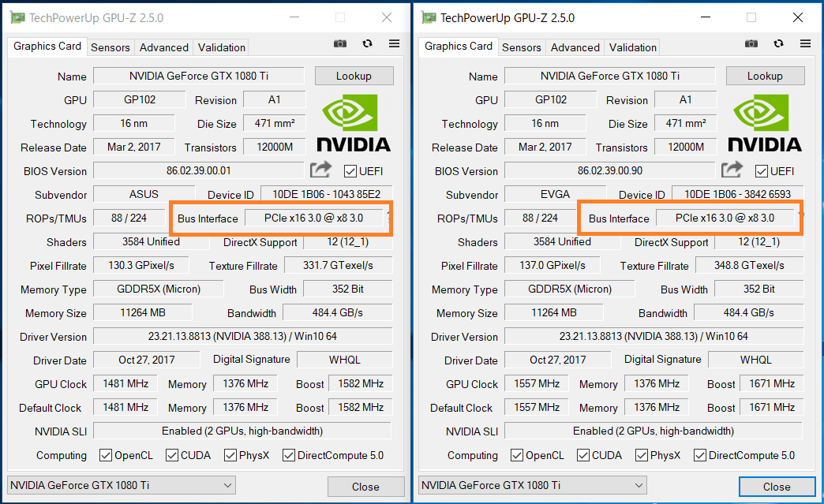Click NVIDIA logo in right GPU-Z window
The width and height of the screenshot is (824, 504).
[765, 123]
